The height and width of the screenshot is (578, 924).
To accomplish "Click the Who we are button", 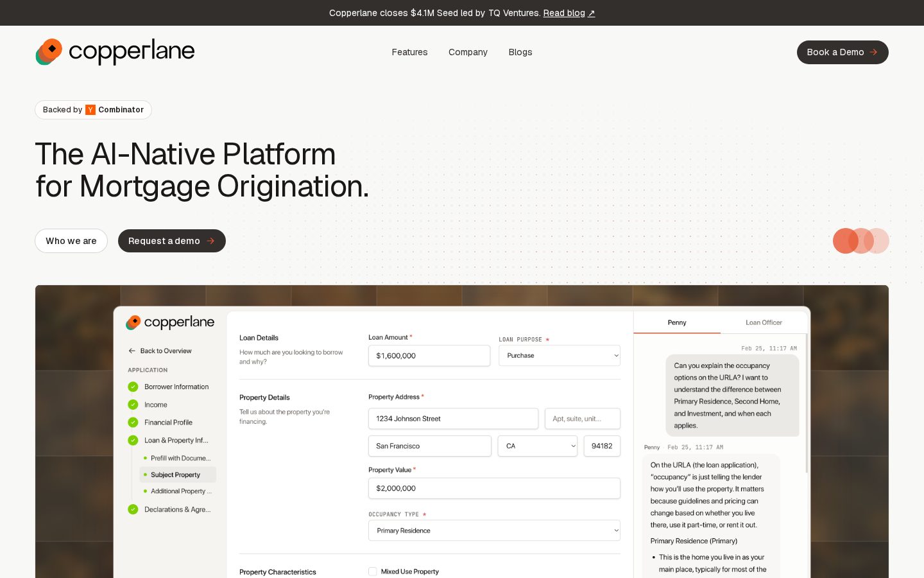I will click(x=71, y=241).
